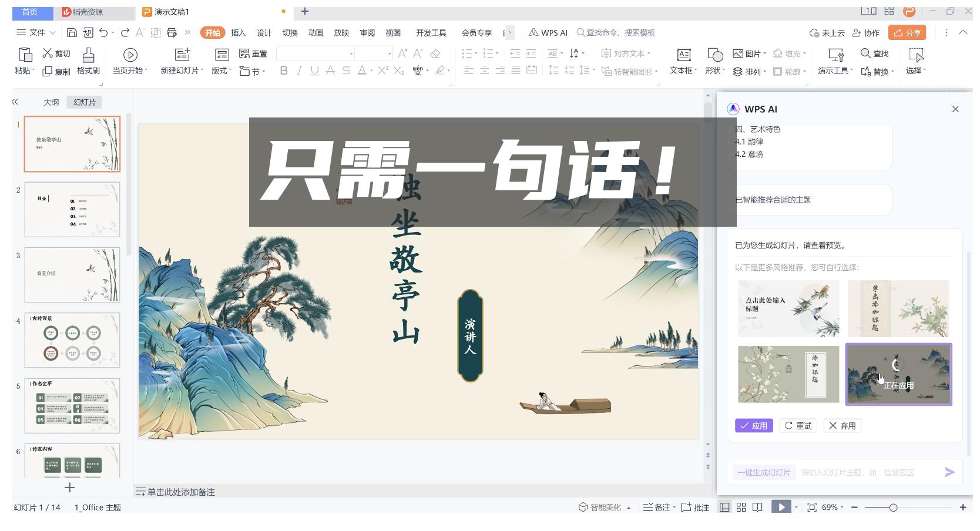Screen dimensions: 980x531
Task: Toggle bold formatting
Action: (x=284, y=70)
